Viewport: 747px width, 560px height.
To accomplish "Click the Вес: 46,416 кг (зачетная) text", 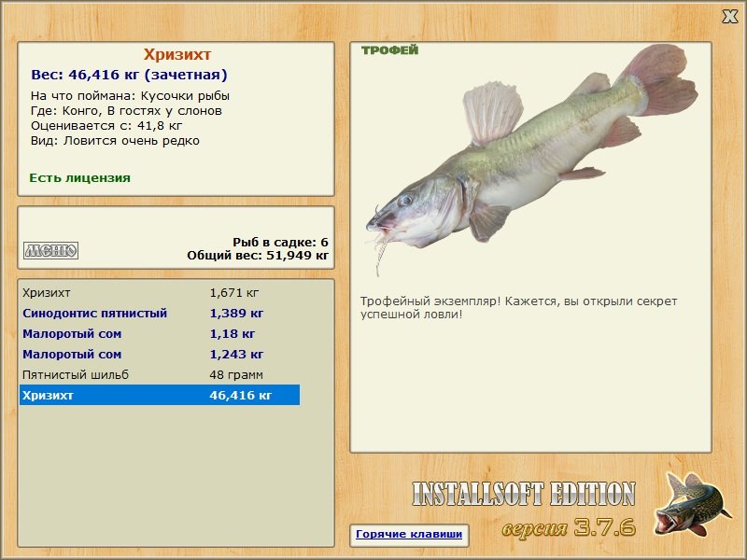I will coord(129,75).
